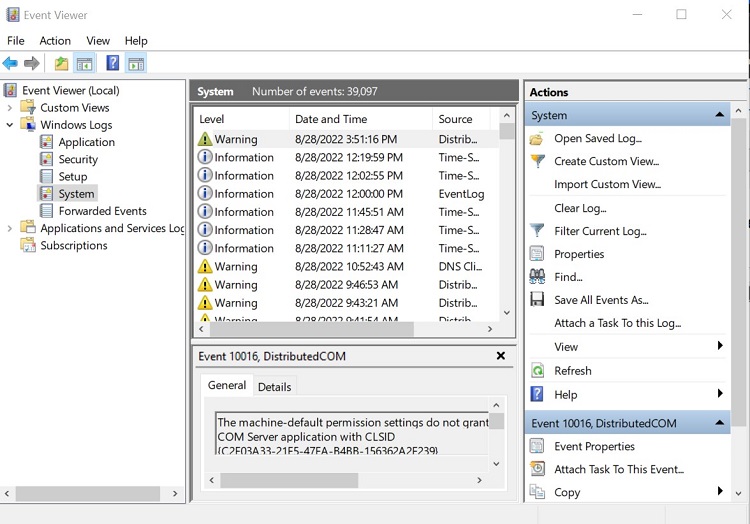
Task: Collapse the System section in Actions pane
Action: click(x=719, y=116)
